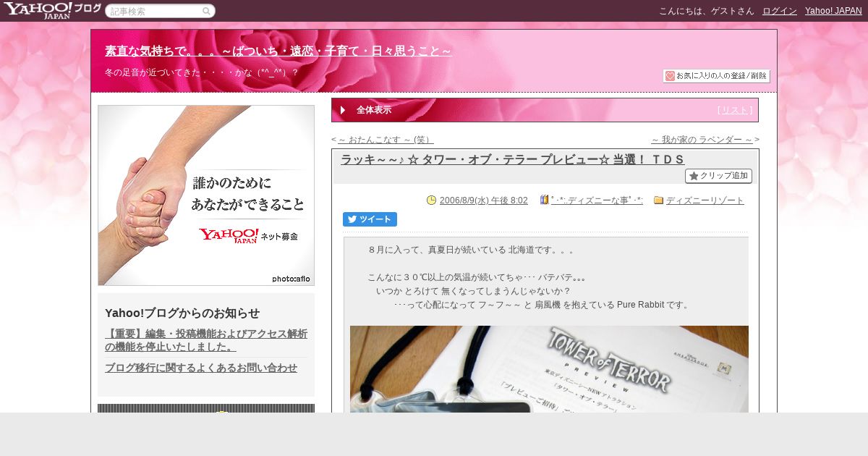The width and height of the screenshot is (868, 456).
Task: Open the Yahoo ネット募金 handshake banner
Action: 206,195
